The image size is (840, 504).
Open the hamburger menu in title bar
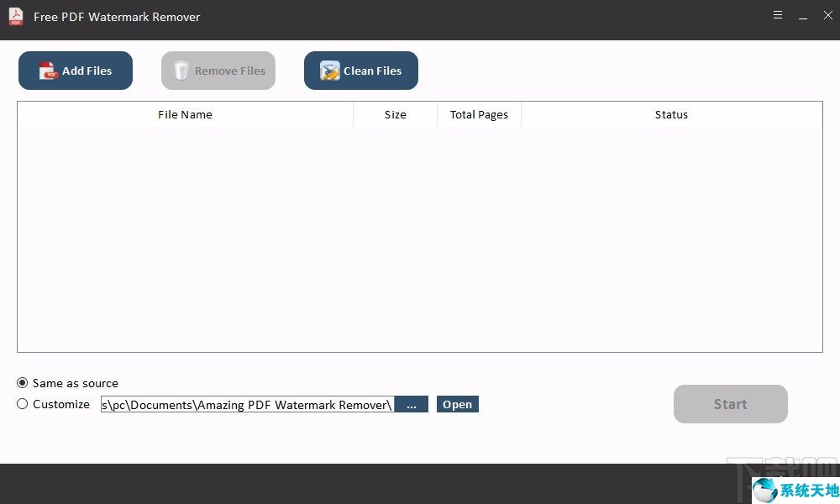pyautogui.click(x=778, y=15)
